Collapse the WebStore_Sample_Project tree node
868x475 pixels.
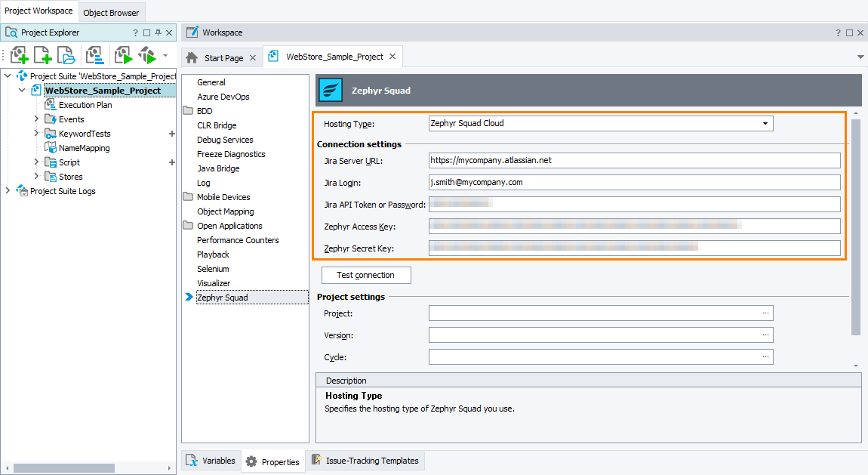(22, 90)
